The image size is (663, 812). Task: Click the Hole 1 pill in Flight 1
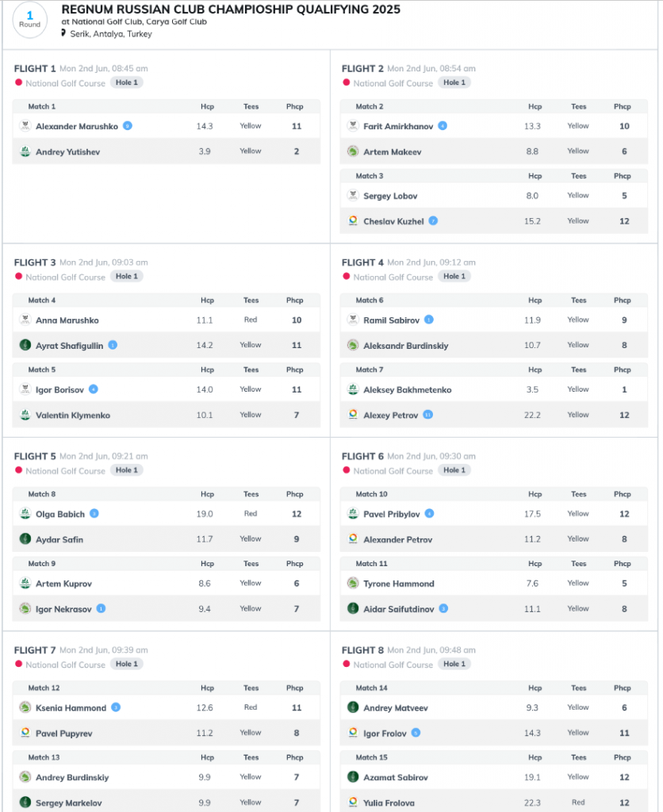(127, 82)
